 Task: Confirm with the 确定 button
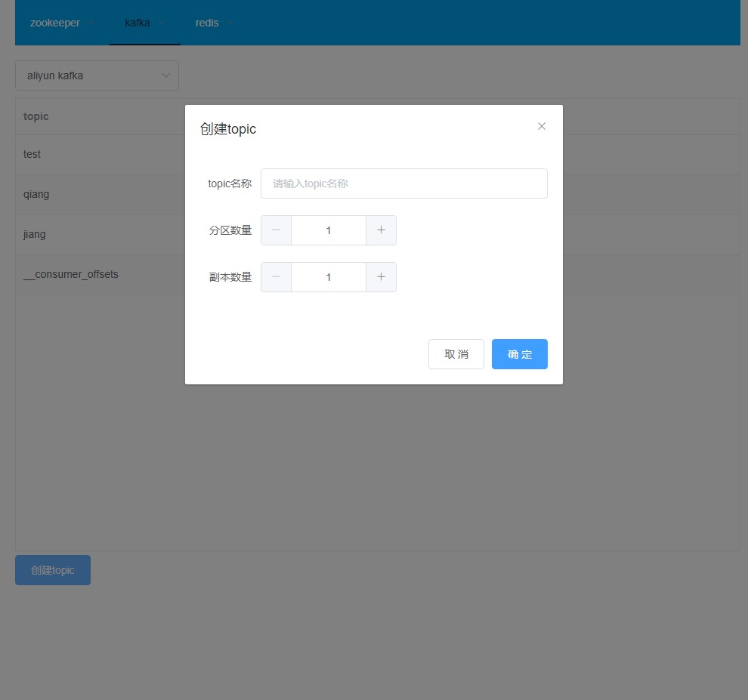(520, 354)
